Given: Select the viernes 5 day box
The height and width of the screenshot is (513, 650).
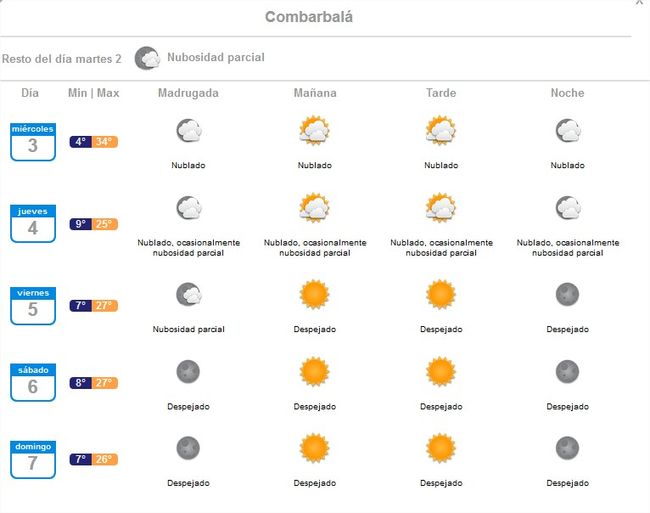Looking at the screenshot, I should point(33,306).
